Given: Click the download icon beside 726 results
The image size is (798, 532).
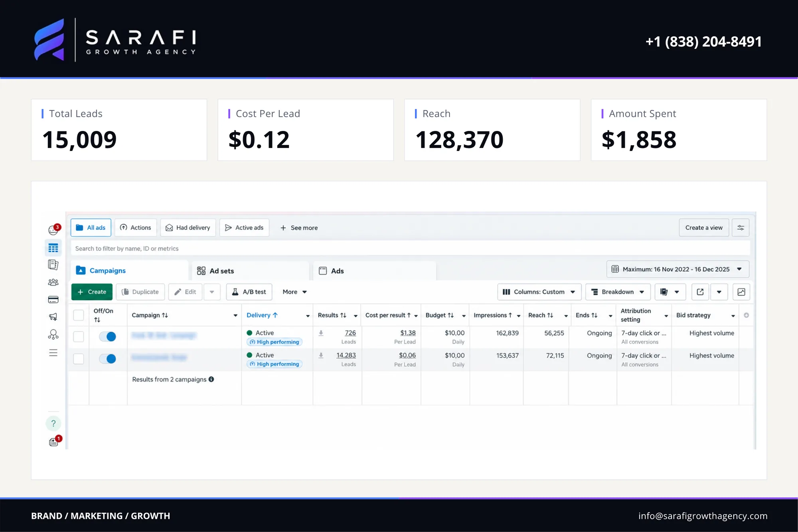Looking at the screenshot, I should coord(321,333).
